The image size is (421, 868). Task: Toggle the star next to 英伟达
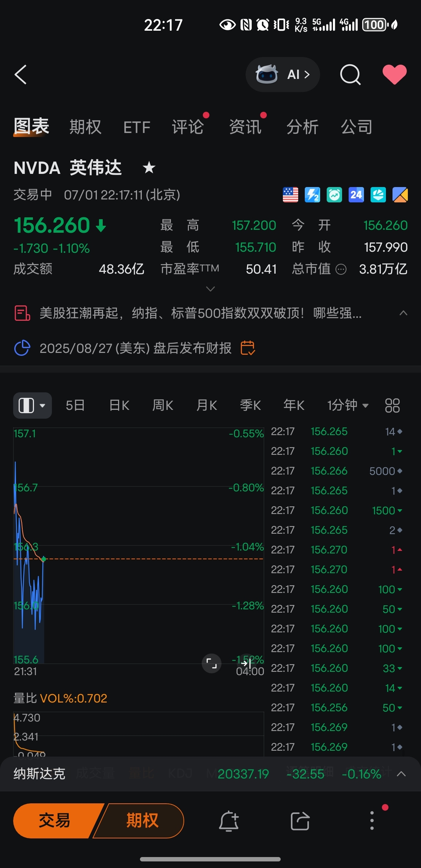pyautogui.click(x=149, y=168)
